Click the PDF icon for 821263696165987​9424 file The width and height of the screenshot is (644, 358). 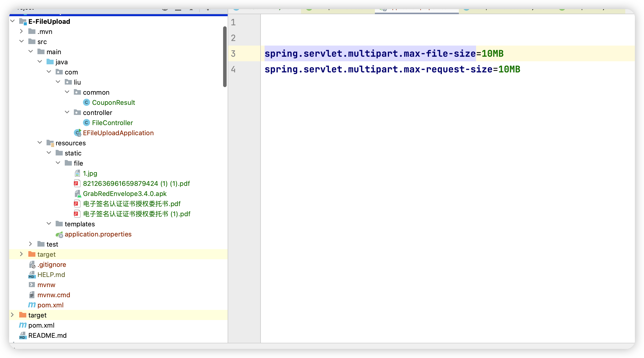click(x=77, y=183)
